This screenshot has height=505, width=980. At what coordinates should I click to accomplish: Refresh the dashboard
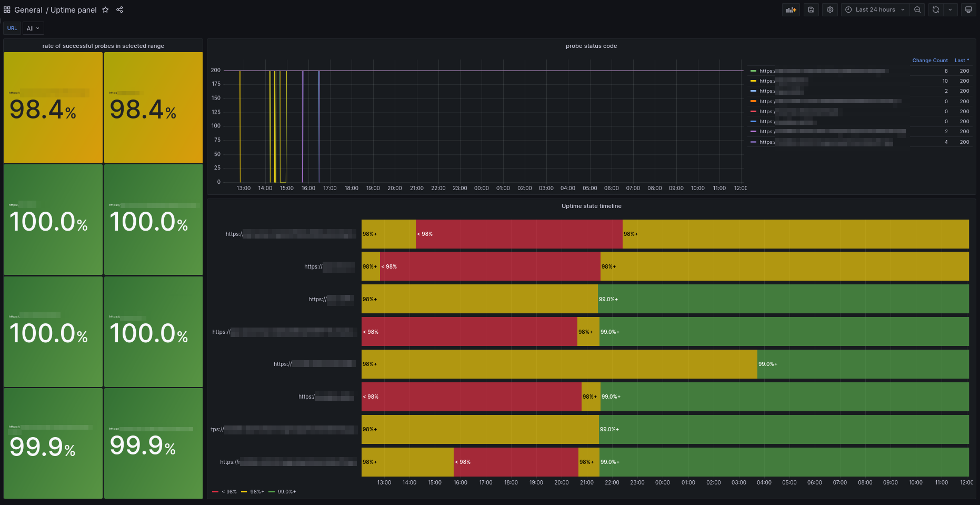pos(936,9)
